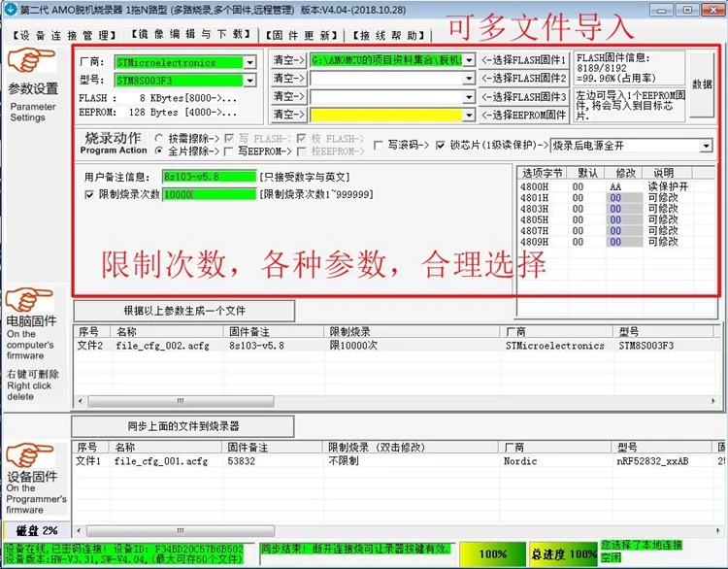Open the 固件更新 menu tab

click(x=301, y=35)
